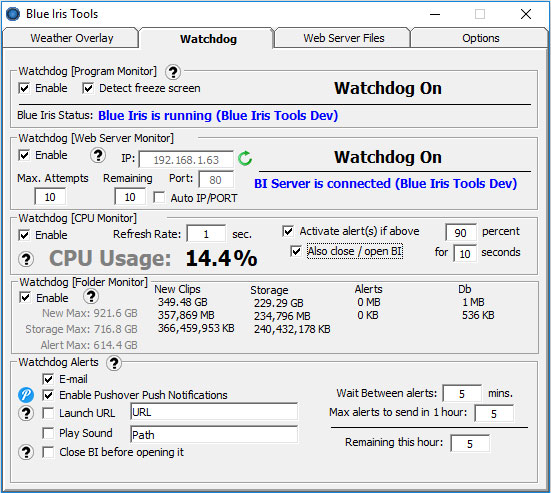
Task: Click the Port field showing 80
Action: tap(216, 180)
